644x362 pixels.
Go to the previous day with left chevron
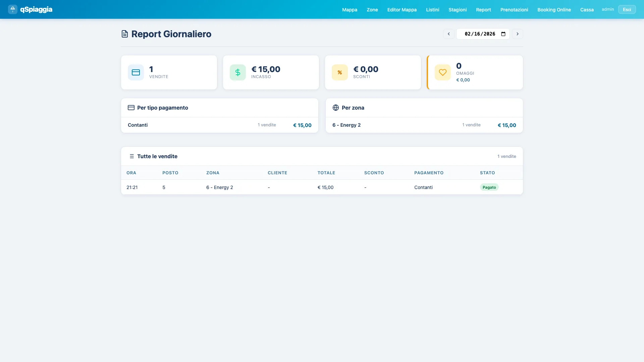click(x=449, y=34)
